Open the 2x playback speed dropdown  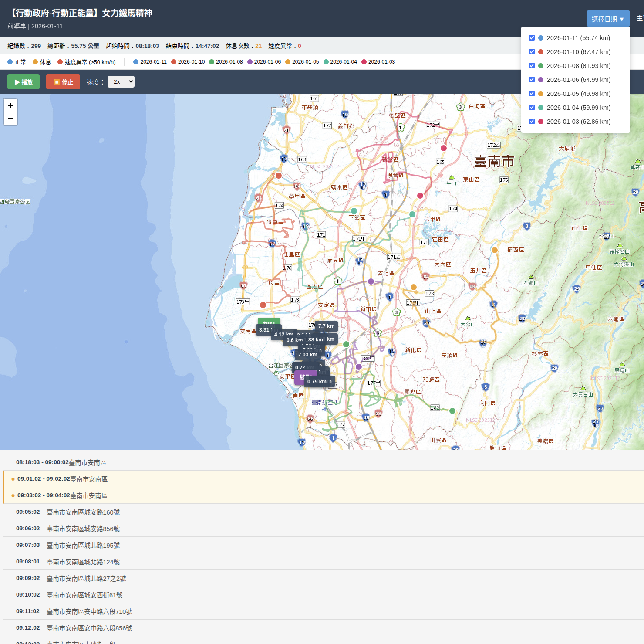pyautogui.click(x=121, y=82)
